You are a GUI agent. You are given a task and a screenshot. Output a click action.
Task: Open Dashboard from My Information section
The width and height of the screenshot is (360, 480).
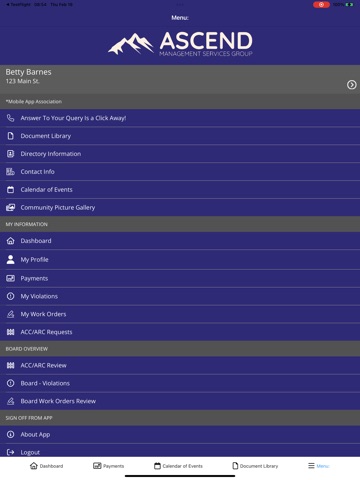(180, 241)
